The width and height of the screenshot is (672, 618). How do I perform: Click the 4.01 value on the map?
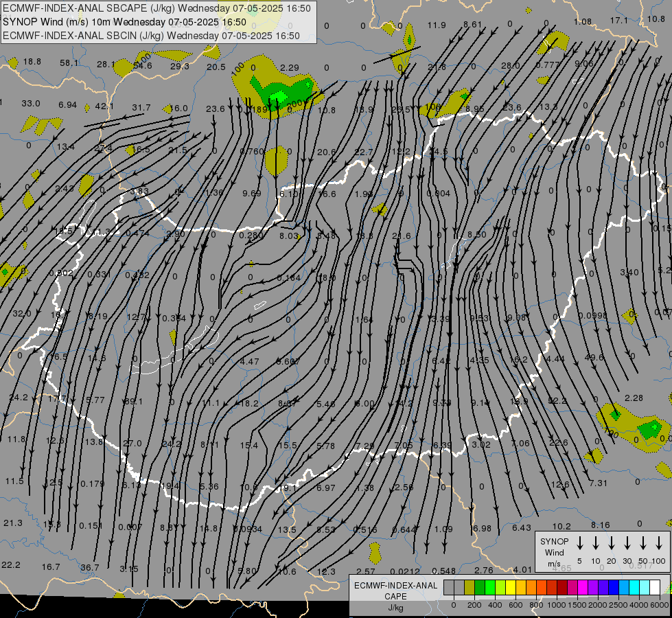tap(522, 569)
